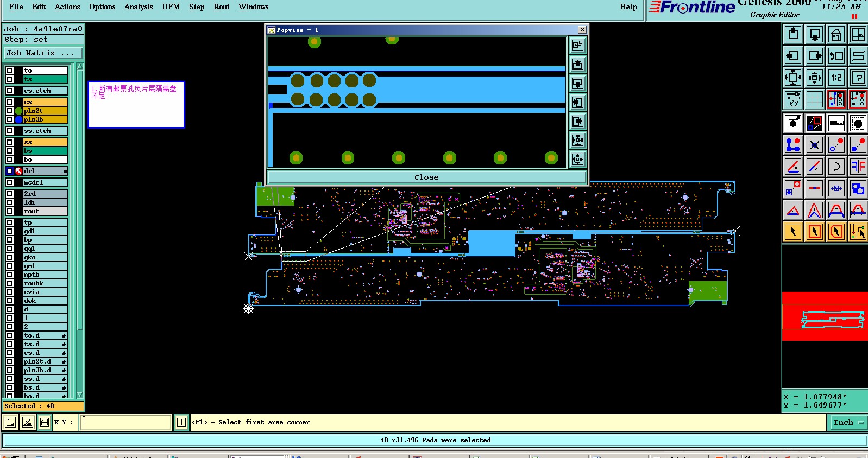Toggle the 'cs' layer checkbox
The width and height of the screenshot is (868, 458).
coord(10,102)
